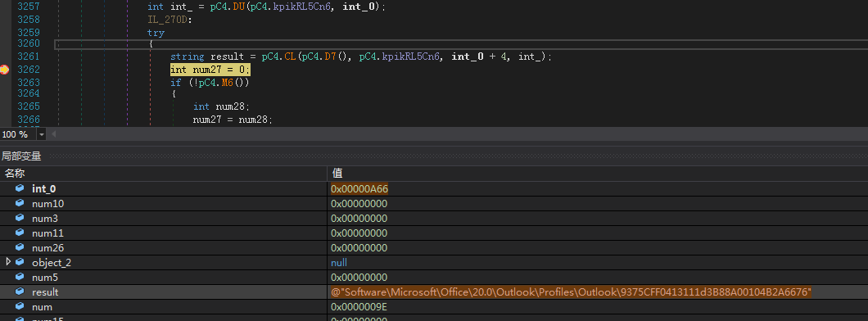Click the num26 variable icon
Screen dimensions: 868x321
[20, 247]
